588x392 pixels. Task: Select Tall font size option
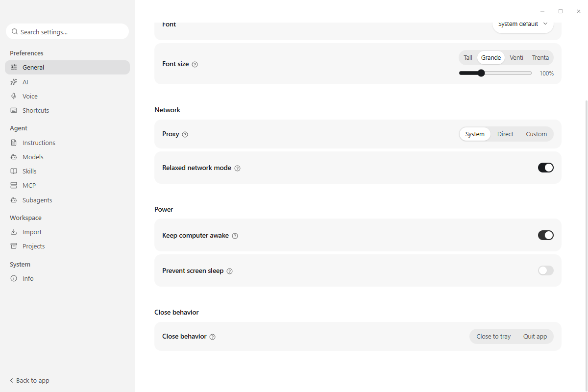(468, 57)
